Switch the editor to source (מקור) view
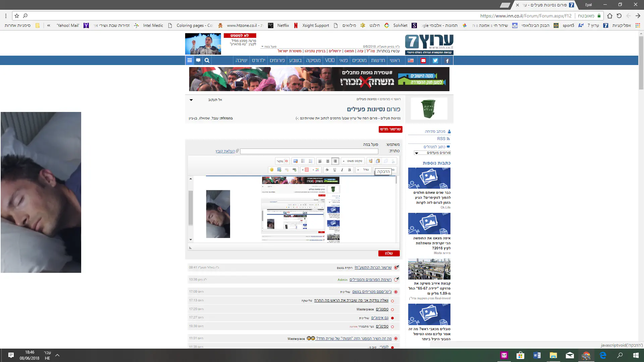The height and width of the screenshot is (362, 644). coord(282,161)
